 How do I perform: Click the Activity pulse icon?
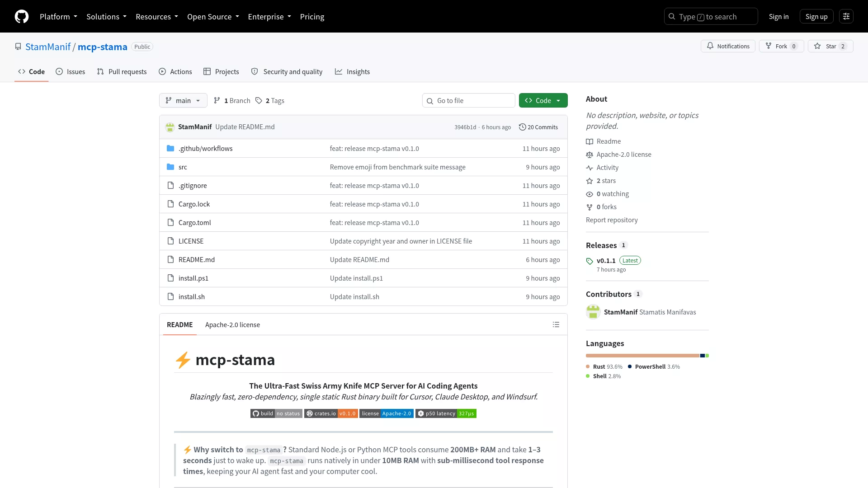point(590,168)
